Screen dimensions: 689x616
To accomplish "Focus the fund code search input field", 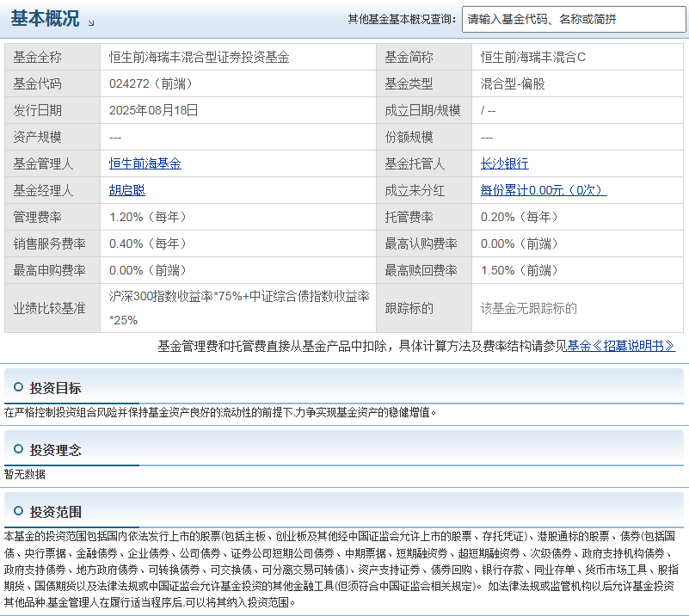I will pyautogui.click(x=574, y=19).
